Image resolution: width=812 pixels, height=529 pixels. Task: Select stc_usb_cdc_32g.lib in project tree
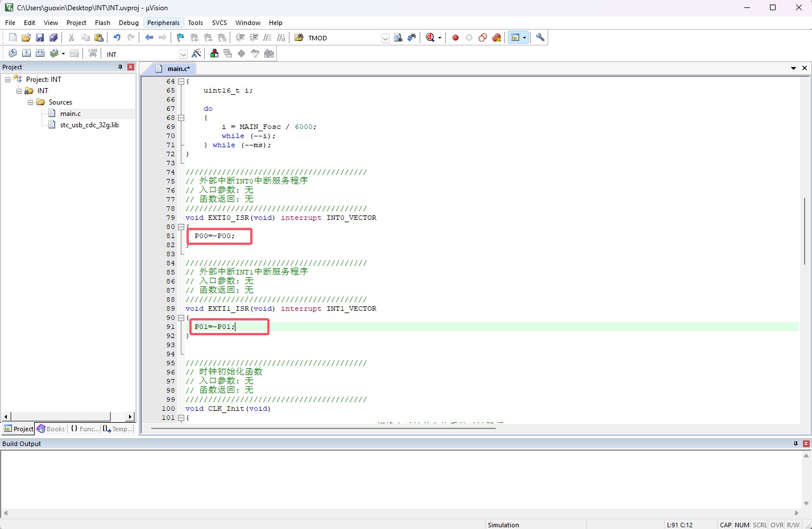[x=89, y=125]
